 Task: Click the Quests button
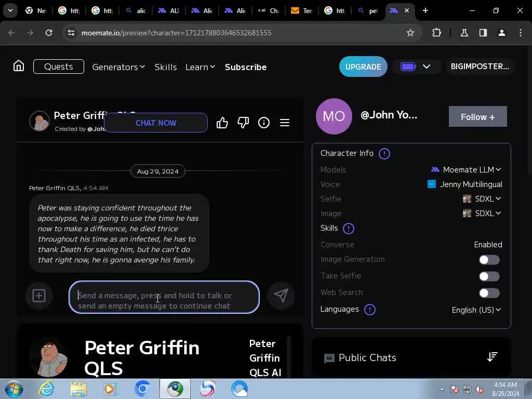(x=59, y=66)
